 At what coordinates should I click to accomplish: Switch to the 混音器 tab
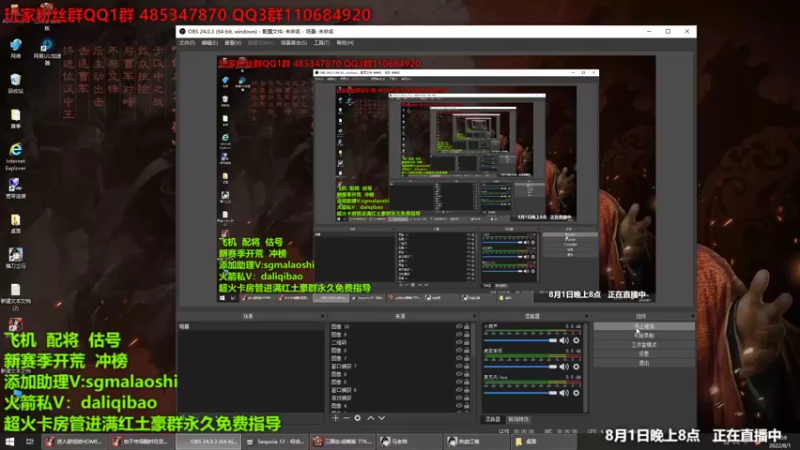click(492, 419)
